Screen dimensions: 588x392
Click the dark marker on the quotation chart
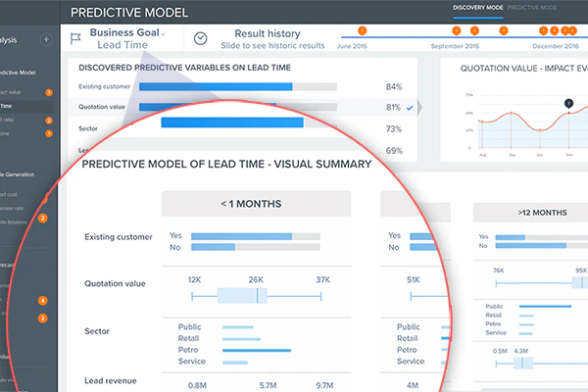568,103
